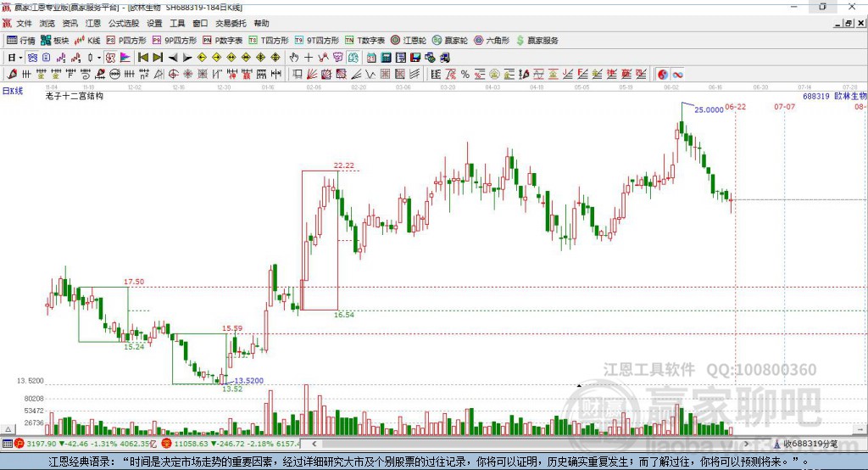The image size is (868, 470).
Task: Click the black right arrow icon
Action: [x=187, y=57]
